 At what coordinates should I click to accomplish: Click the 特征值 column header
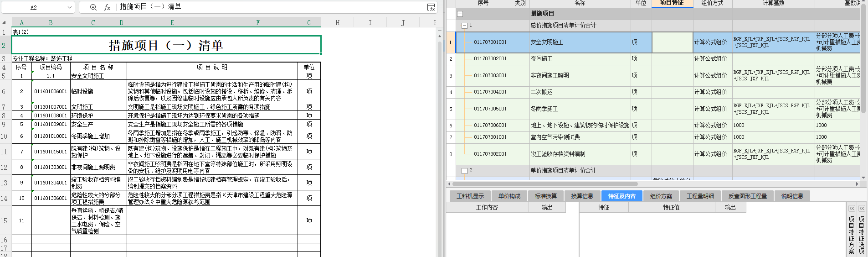[x=671, y=207]
